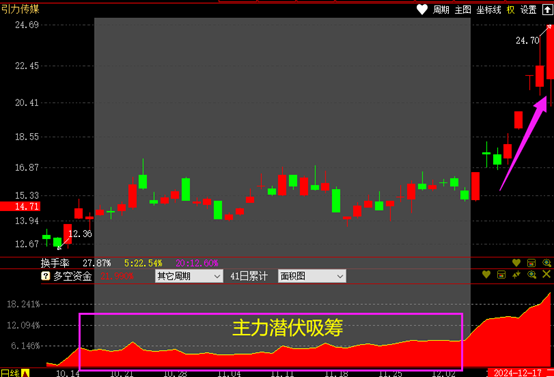The width and height of the screenshot is (554, 377).
Task: Click heart icon in 多空资金 row
Action: (486, 274)
